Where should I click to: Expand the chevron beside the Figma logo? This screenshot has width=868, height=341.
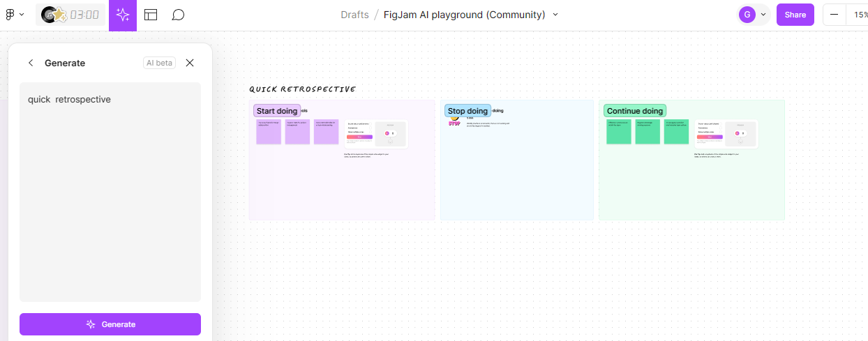tap(22, 15)
